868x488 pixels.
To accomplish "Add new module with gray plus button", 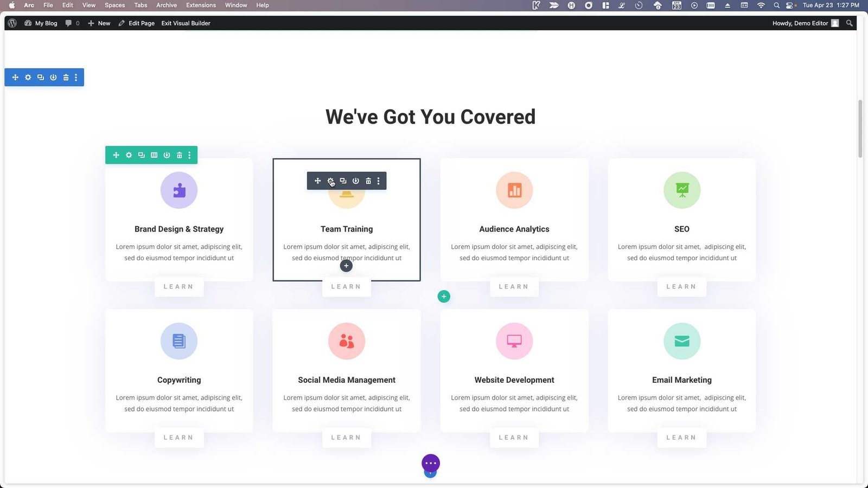I will [346, 266].
